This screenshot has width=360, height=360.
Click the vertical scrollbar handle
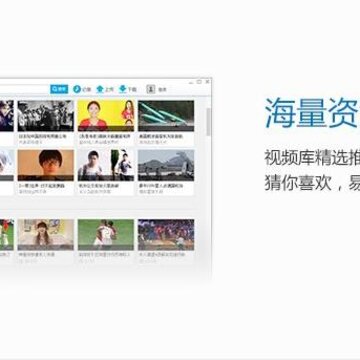coord(209,121)
